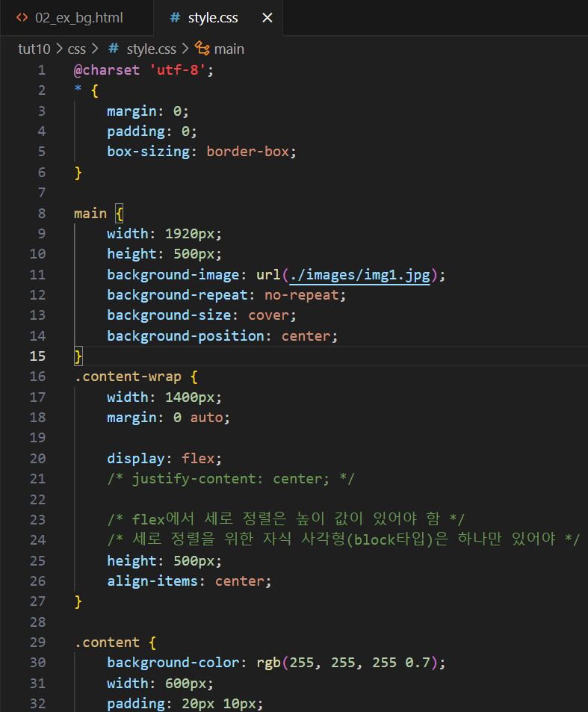Screen dimensions: 588x712
Task: Click the box-sizing property
Action: tap(149, 151)
